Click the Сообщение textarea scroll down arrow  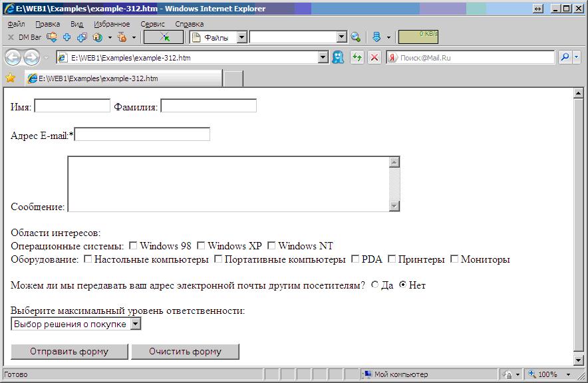[394, 205]
